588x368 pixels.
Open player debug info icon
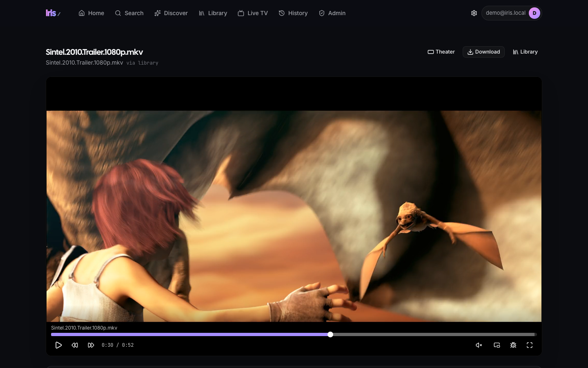(513, 345)
